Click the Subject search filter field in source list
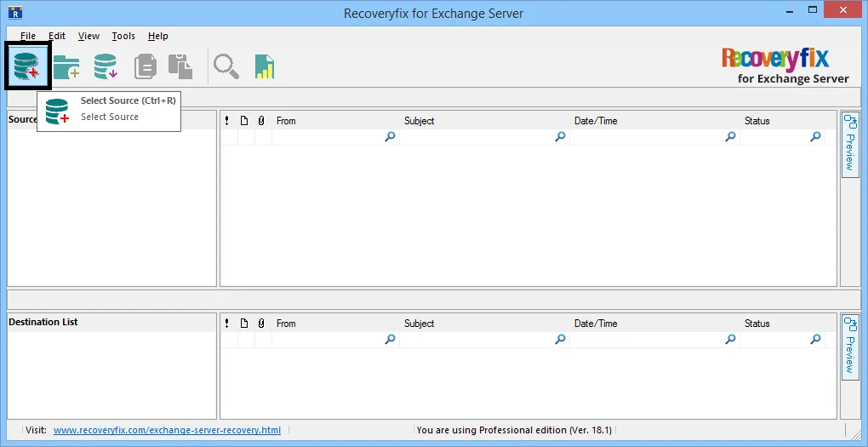This screenshot has height=447, width=868. 484,137
